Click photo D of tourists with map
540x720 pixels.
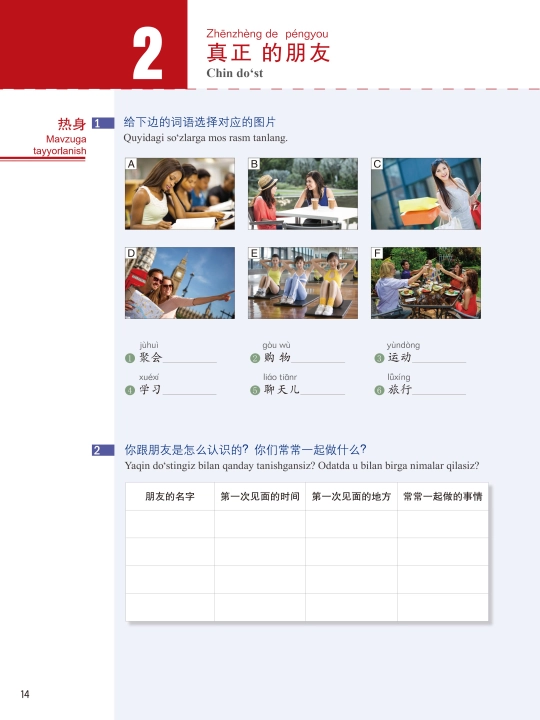click(x=180, y=283)
